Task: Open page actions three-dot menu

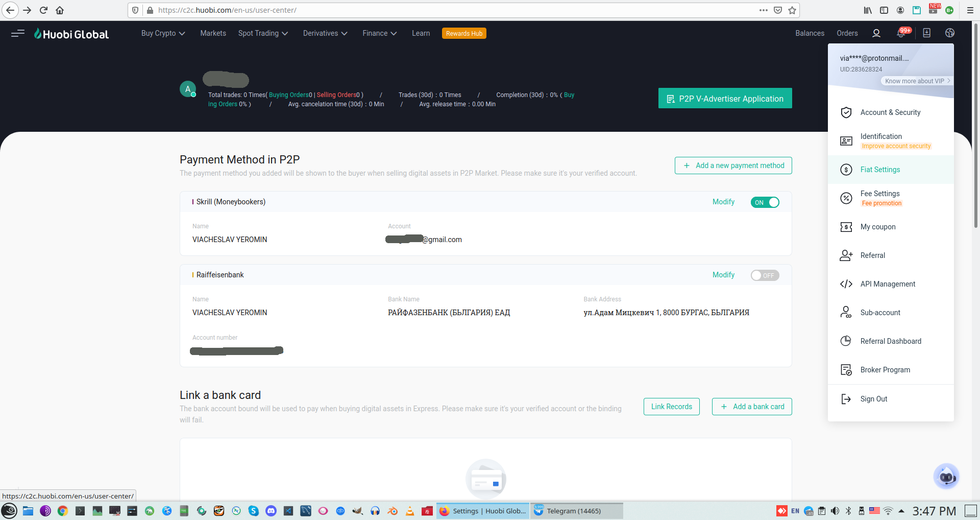Action: tap(764, 10)
